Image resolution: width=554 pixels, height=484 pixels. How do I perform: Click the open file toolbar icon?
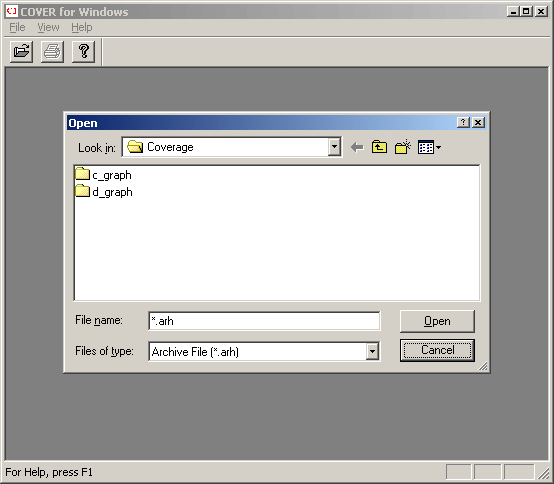click(21, 52)
